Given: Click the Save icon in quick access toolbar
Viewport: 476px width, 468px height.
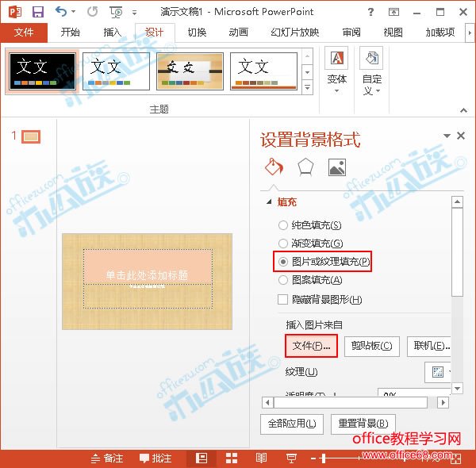Looking at the screenshot, I should click(x=38, y=12).
